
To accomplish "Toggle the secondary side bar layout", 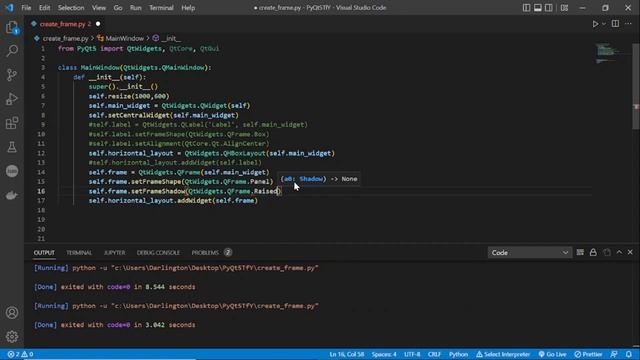I will (x=549, y=8).
